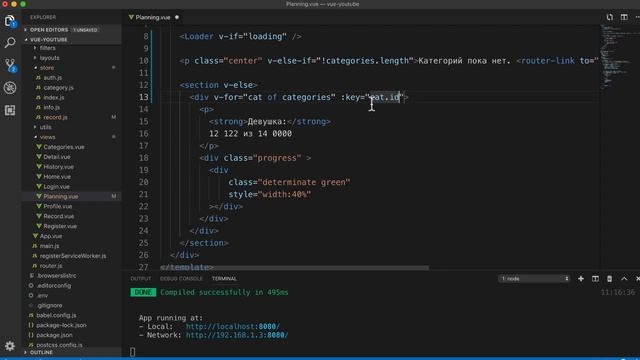Viewport: 640px width, 360px height.
Task: Open auth.js in the store folder
Action: click(x=52, y=78)
